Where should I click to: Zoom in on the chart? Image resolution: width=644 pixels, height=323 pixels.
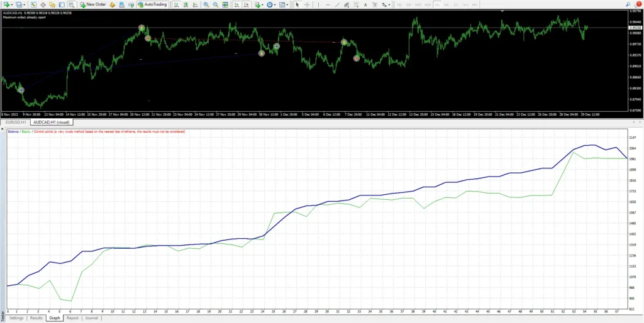click(x=206, y=4)
